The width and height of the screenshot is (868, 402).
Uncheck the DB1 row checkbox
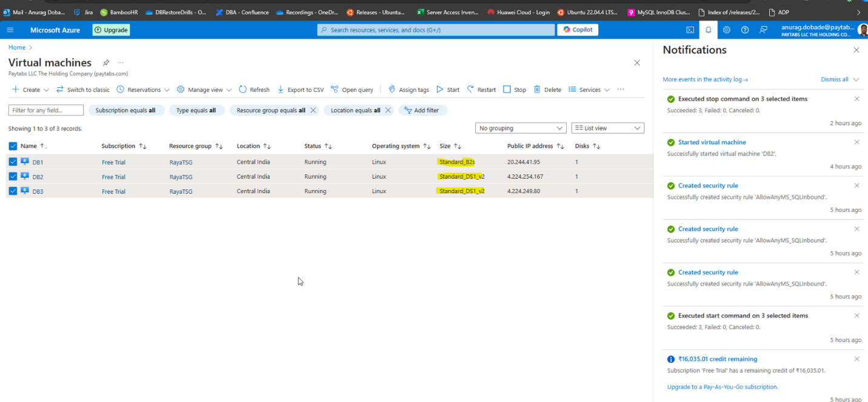tap(13, 162)
